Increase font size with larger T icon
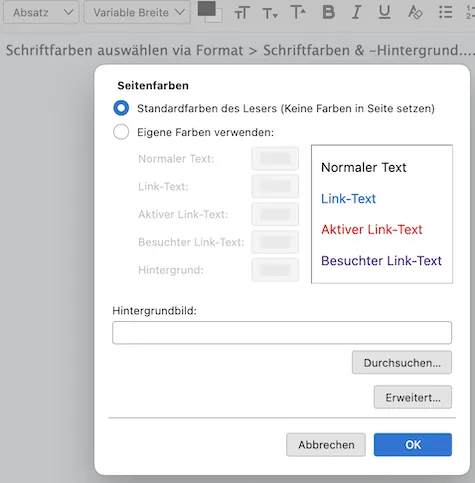475x483 pixels. [298, 12]
